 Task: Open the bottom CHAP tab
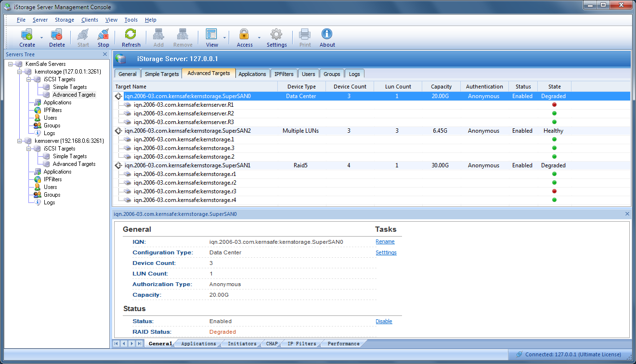272,344
